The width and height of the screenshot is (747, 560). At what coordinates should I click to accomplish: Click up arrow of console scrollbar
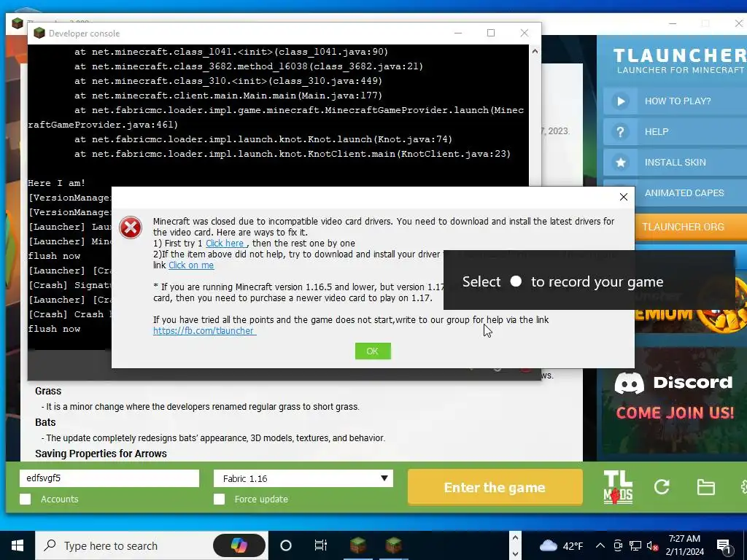[535, 52]
